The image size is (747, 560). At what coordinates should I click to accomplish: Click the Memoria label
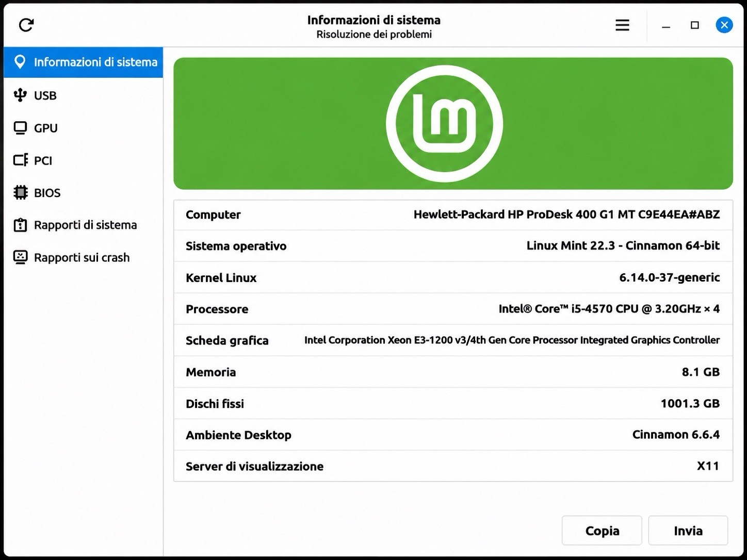[210, 372]
